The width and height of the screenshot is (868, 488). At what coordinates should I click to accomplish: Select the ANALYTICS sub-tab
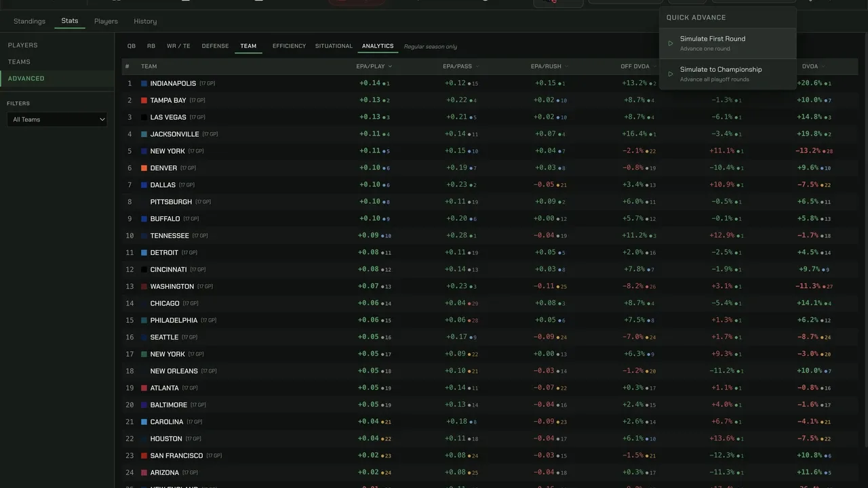click(378, 46)
